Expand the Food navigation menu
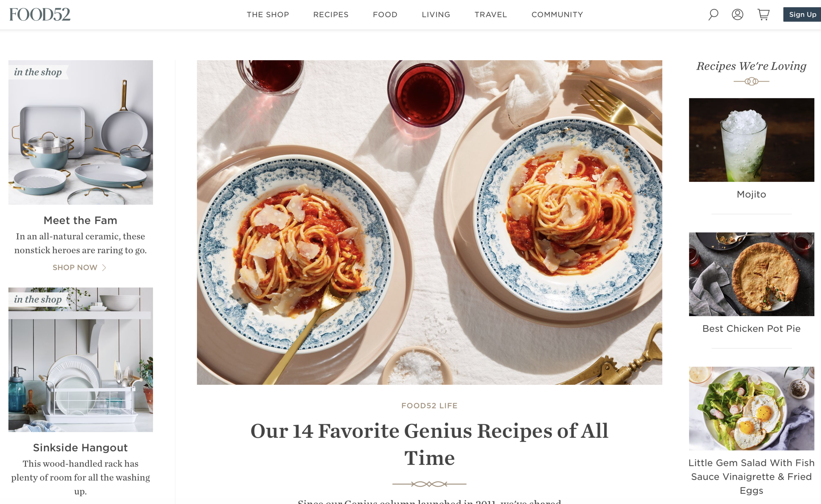This screenshot has height=504, width=821. tap(385, 15)
